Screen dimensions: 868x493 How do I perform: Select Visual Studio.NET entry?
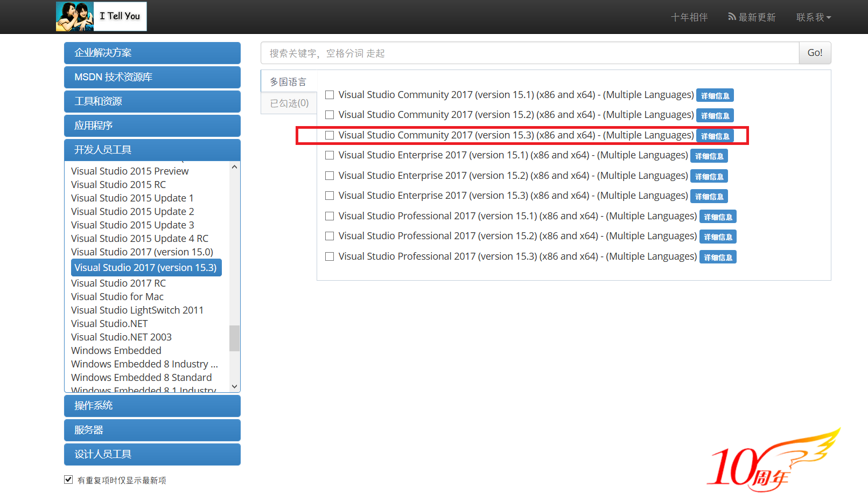109,323
